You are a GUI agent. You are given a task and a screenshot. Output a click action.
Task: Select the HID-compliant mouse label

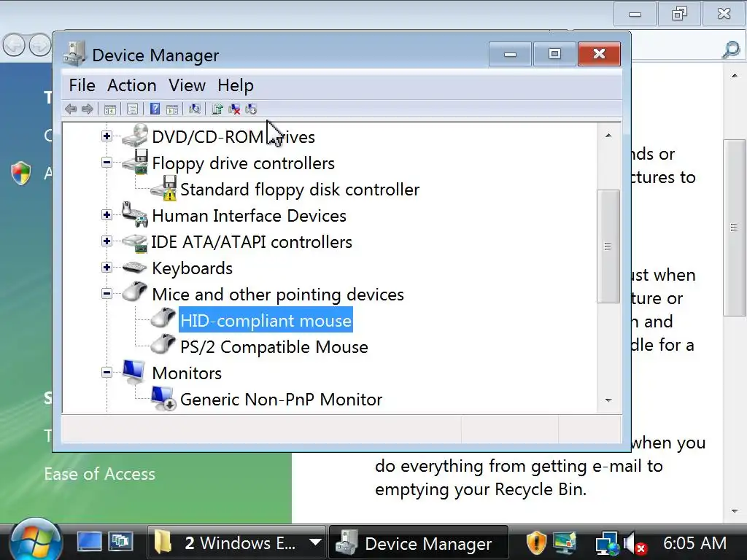pos(266,321)
